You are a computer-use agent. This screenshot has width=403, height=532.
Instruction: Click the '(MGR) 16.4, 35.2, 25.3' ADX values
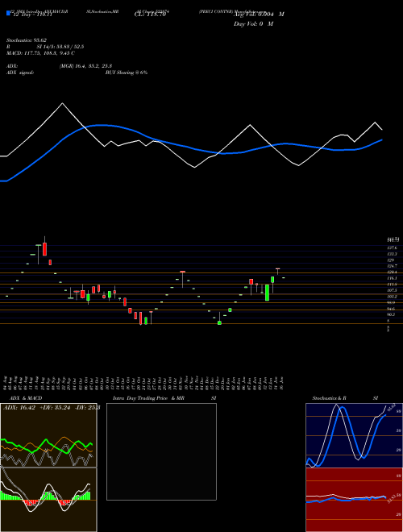pyautogui.click(x=85, y=66)
